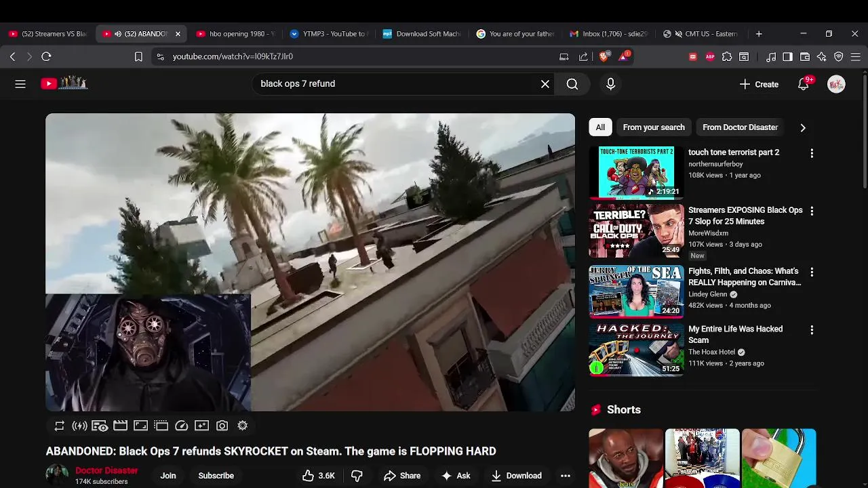Switch to Download Soft Machine tab

[x=421, y=34]
